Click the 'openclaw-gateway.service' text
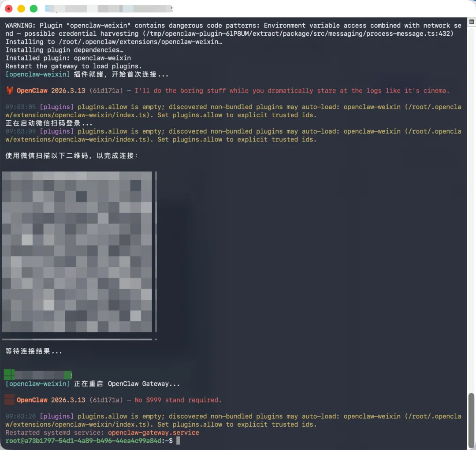Screen dimensions: 476x450 [x=154, y=433]
